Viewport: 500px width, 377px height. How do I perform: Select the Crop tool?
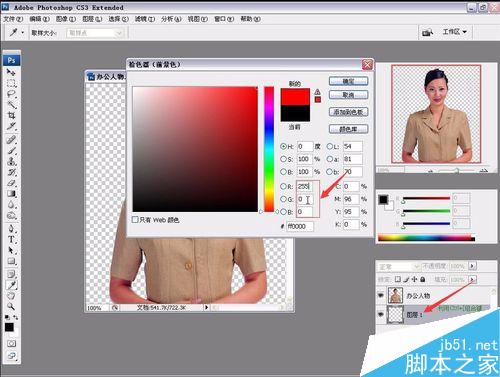click(11, 115)
